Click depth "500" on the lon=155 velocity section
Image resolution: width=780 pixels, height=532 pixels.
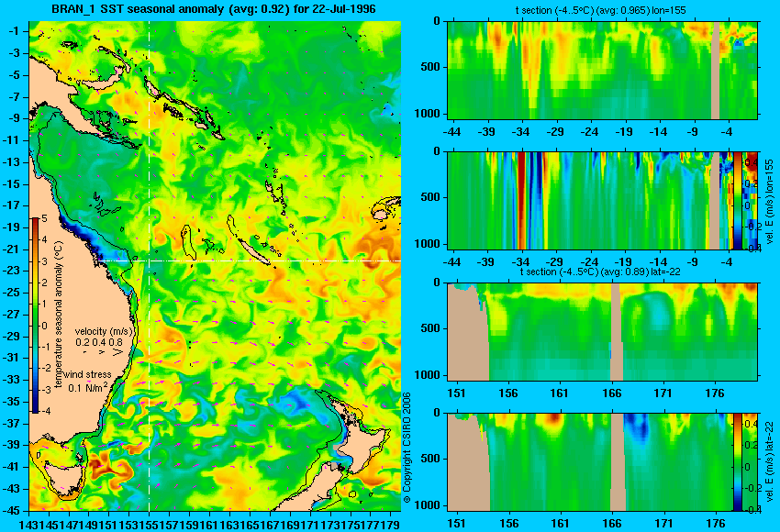coord(430,197)
